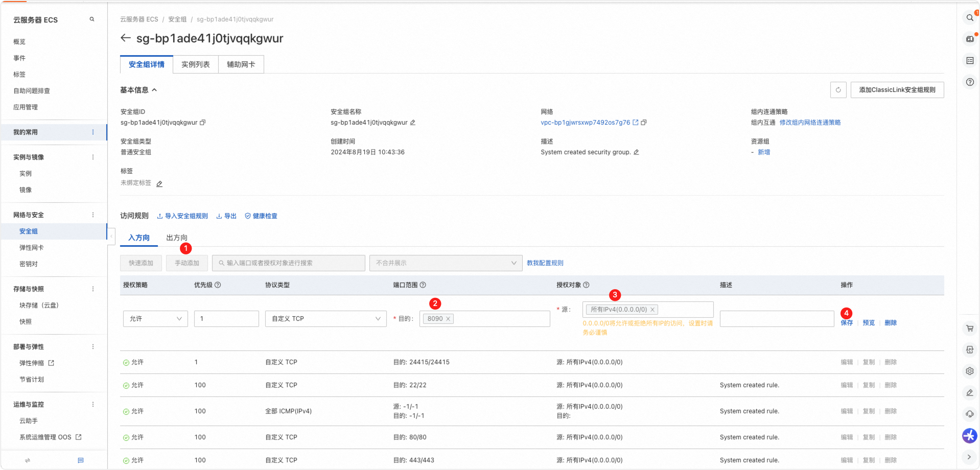Viewport: 980px width, 470px height.
Task: Click 修改组内网络连通策略 link
Action: coord(810,123)
